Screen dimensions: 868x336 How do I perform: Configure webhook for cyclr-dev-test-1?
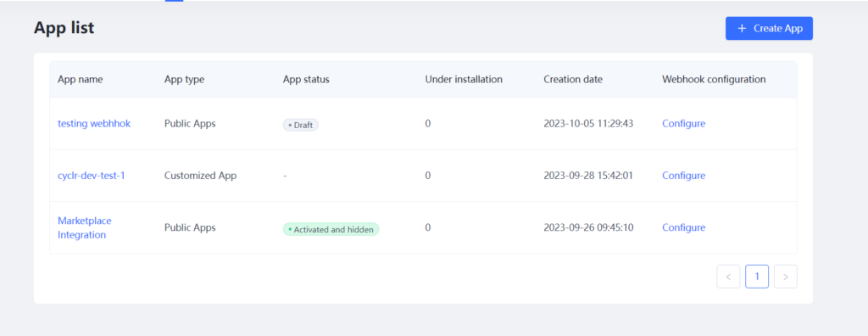(684, 176)
